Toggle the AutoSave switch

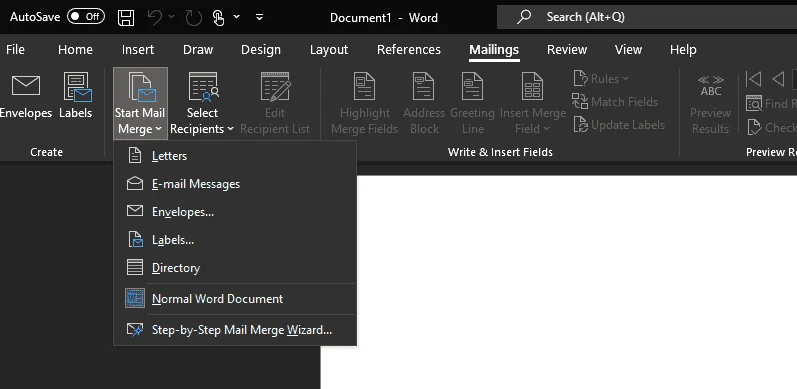[x=85, y=17]
